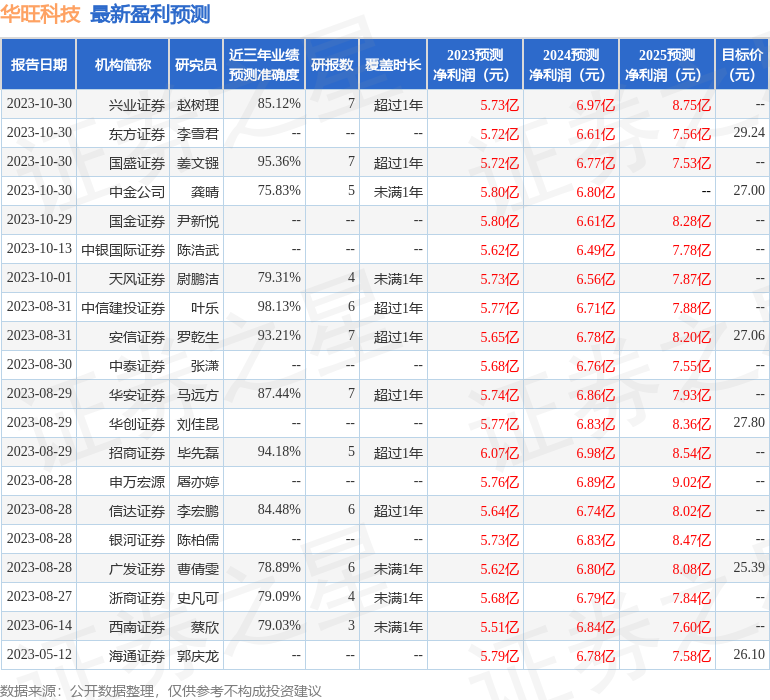Click researcher name 姜文镪

pyautogui.click(x=197, y=163)
